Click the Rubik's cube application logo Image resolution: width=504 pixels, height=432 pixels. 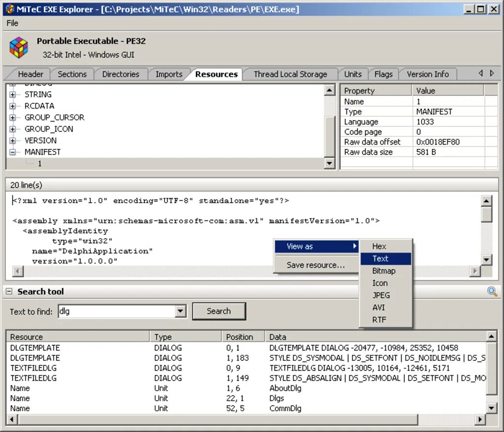(x=19, y=47)
